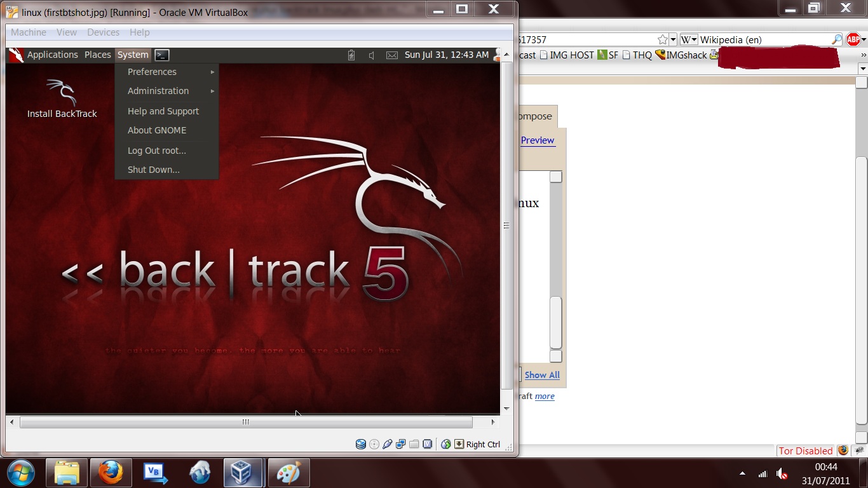The height and width of the screenshot is (488, 868).
Task: Click the right arrow of the VM horizontal scrollbar
Action: pyautogui.click(x=492, y=421)
